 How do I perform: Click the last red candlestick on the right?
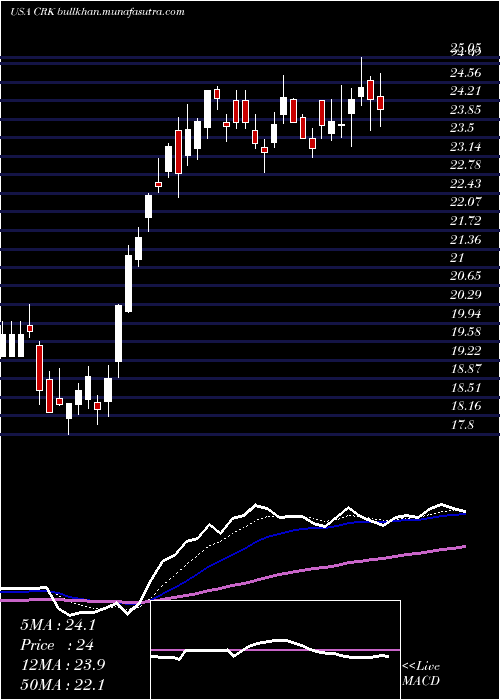point(380,102)
